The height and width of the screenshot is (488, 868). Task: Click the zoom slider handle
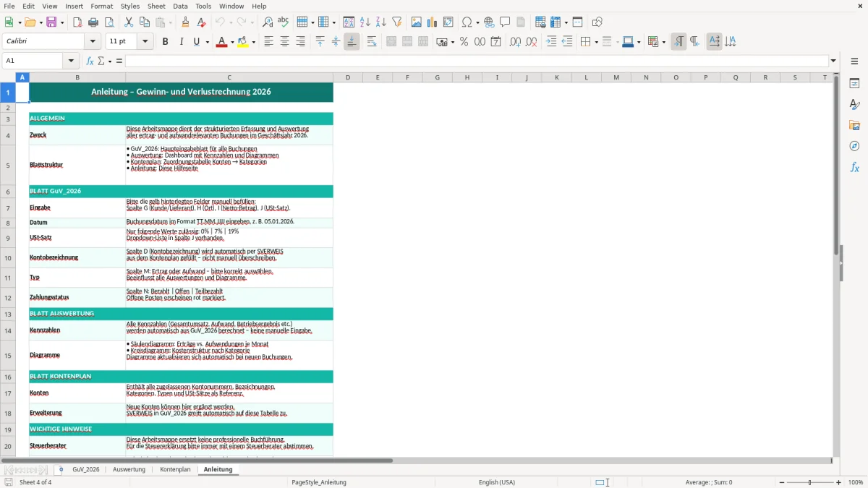[809, 482]
